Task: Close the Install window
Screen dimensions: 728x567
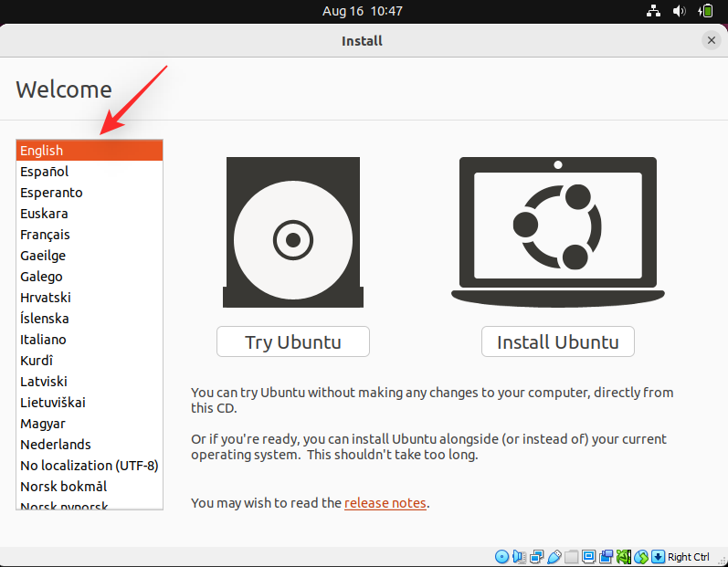Action: pyautogui.click(x=711, y=40)
